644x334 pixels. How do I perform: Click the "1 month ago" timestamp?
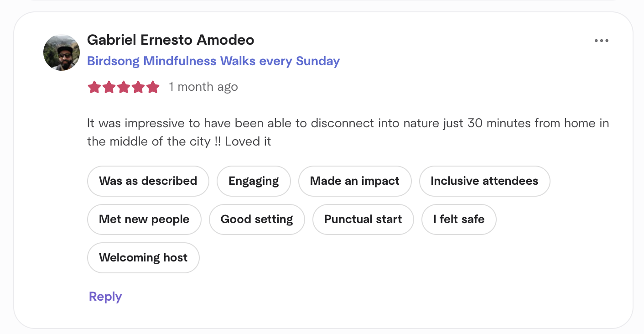coord(203,87)
